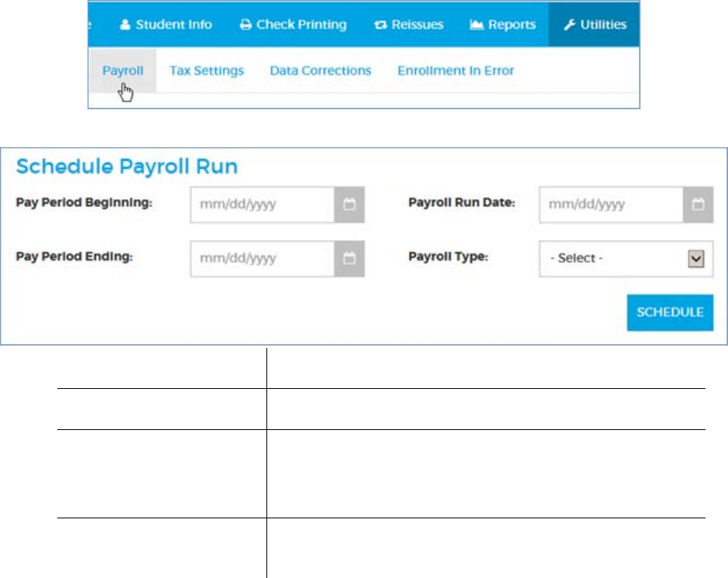The width and height of the screenshot is (728, 578).
Task: Open the Reports menu
Action: click(x=503, y=25)
